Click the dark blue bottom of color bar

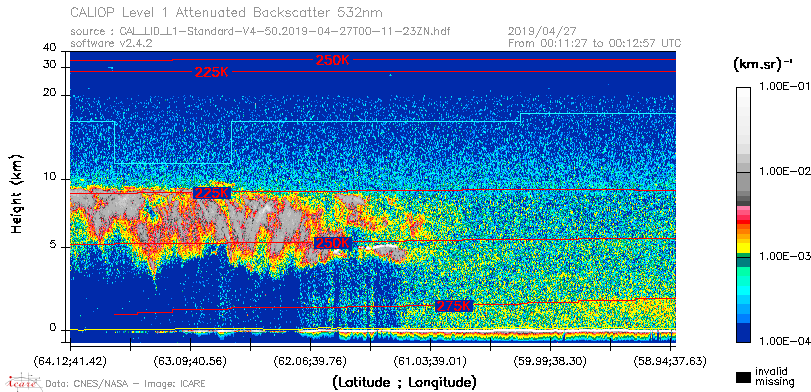pos(744,333)
